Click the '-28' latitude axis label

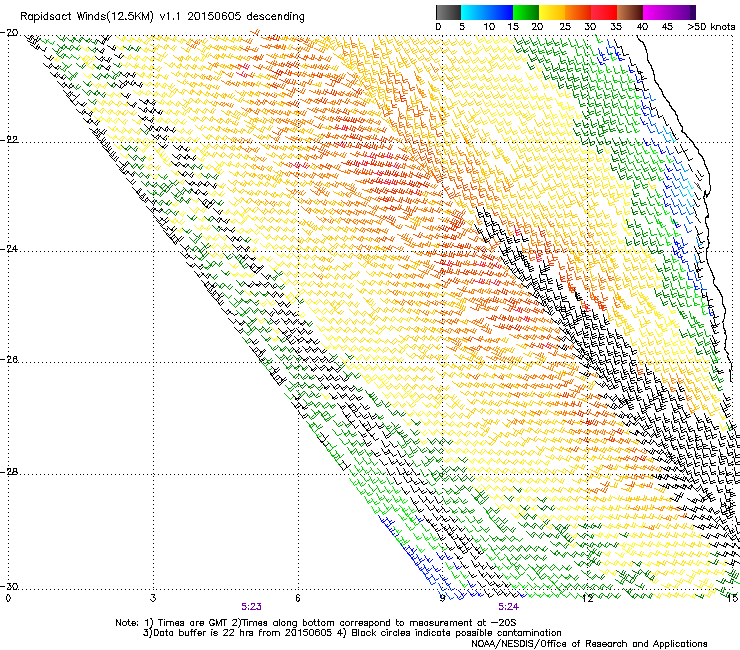click(10, 472)
